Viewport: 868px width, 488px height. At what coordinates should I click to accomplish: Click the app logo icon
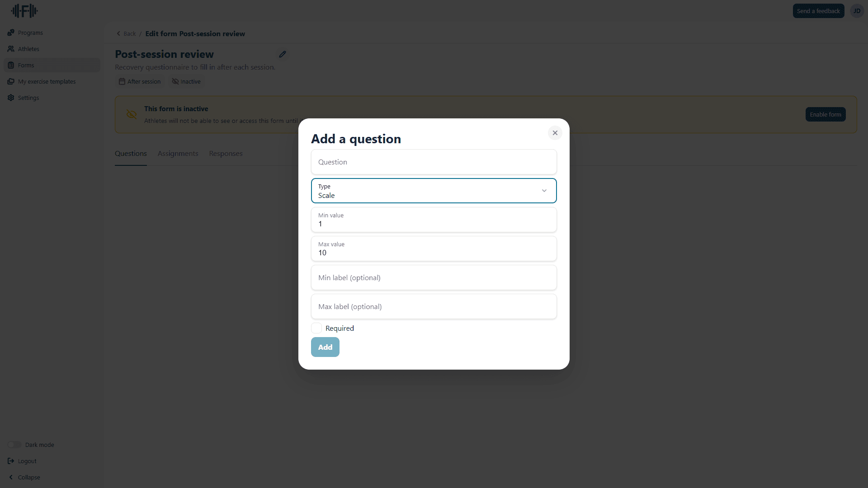tap(24, 11)
